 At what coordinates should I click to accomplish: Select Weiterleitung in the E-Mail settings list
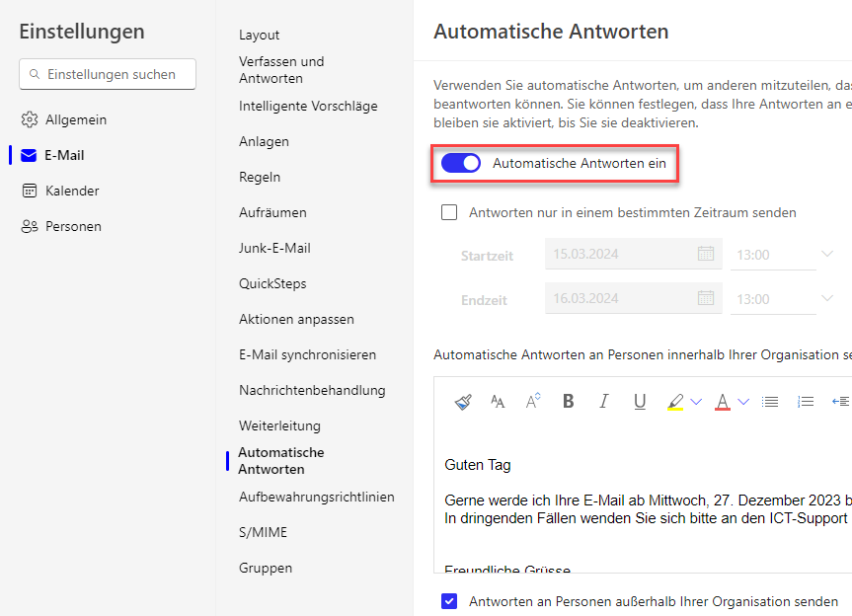pos(279,425)
